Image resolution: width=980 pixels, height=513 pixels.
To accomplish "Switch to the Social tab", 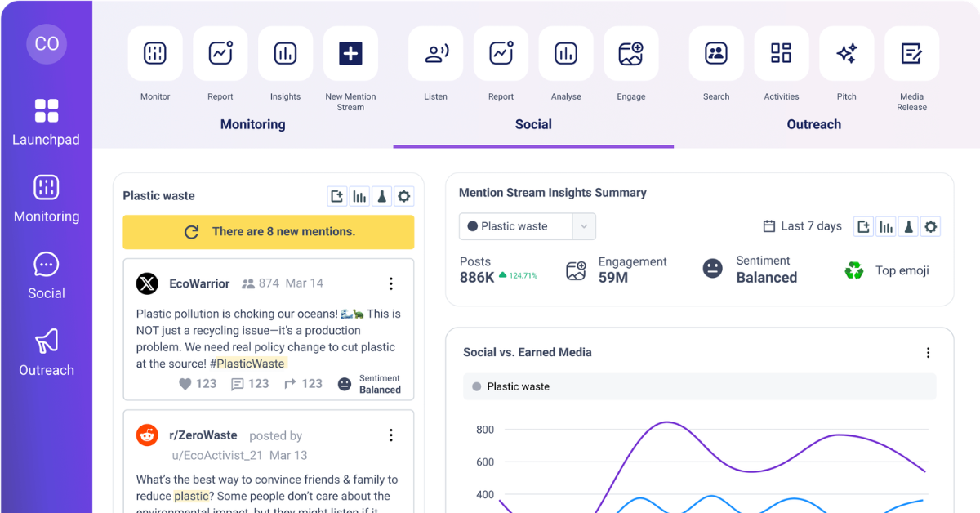I will click(533, 124).
